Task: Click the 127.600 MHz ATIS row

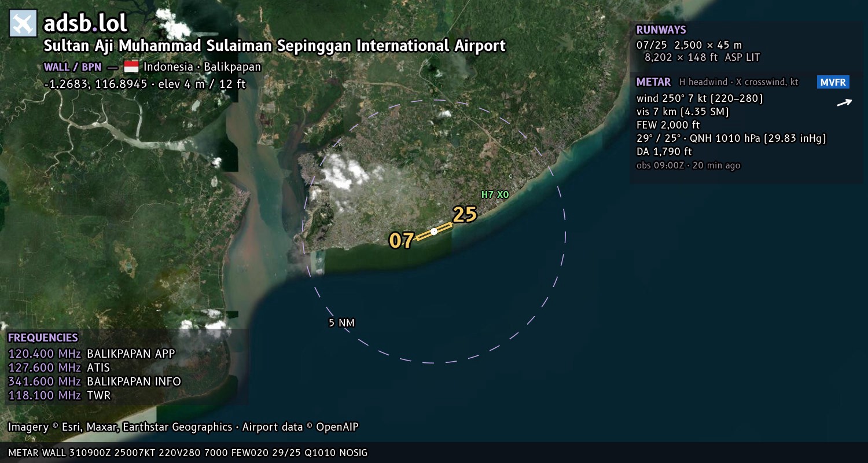Action: click(x=59, y=368)
